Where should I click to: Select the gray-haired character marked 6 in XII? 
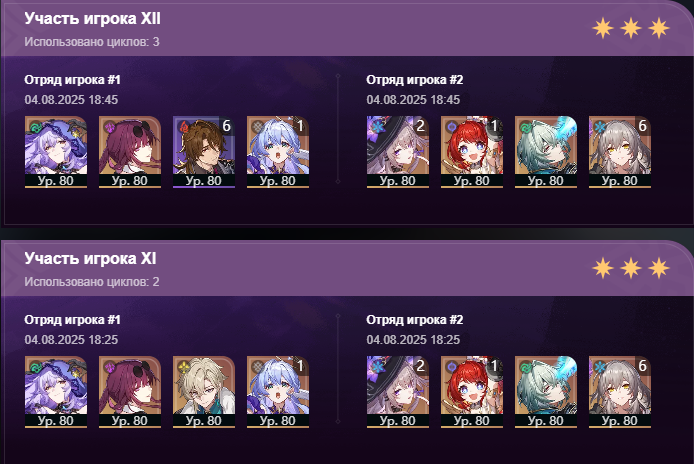tap(620, 152)
